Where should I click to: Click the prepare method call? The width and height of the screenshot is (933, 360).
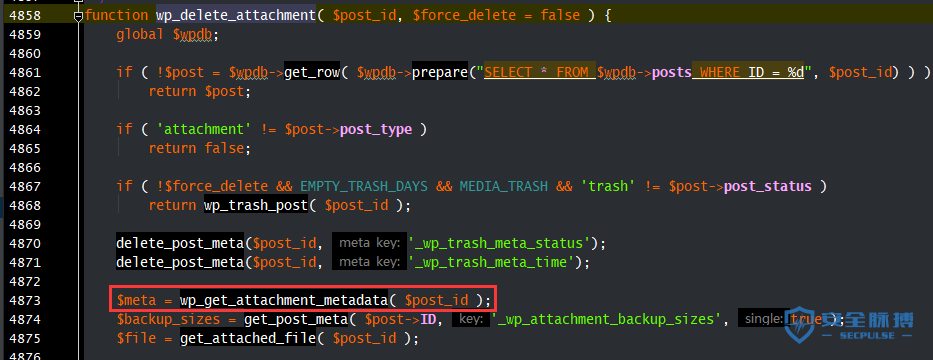tap(440, 73)
